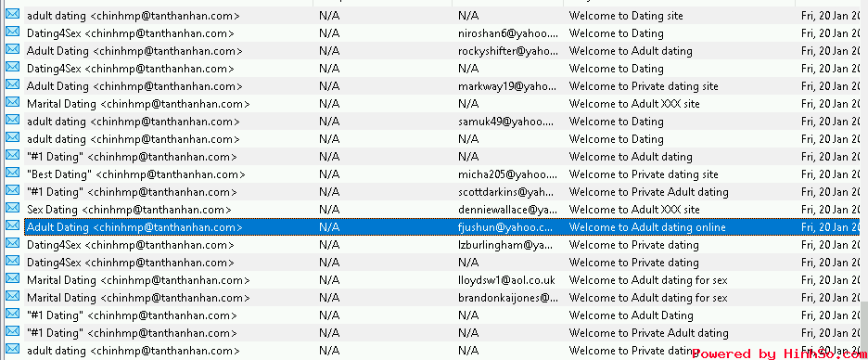
Task: Click envelope icon of brandonkaijones@ row
Action: [12, 297]
